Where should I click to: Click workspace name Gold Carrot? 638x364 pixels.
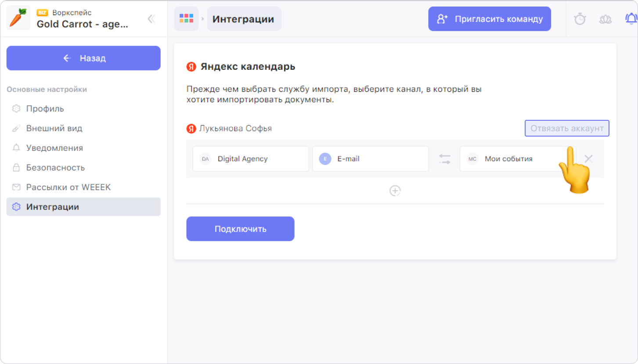coord(83,24)
